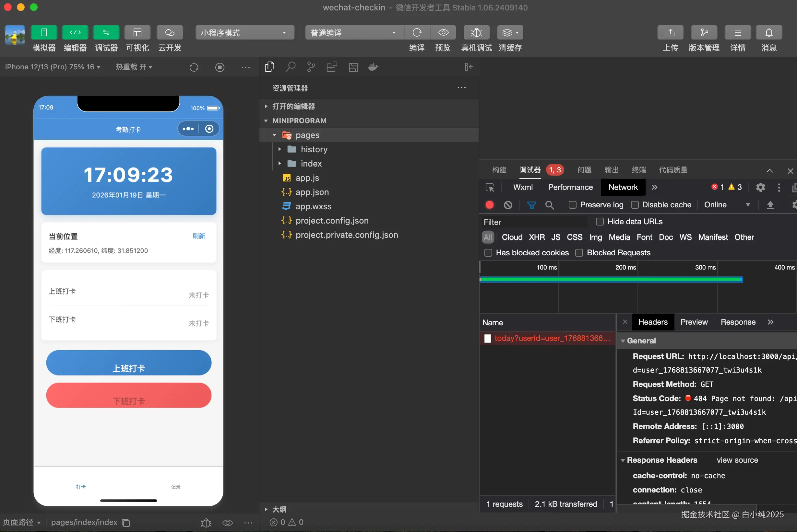This screenshot has height=532, width=797.
Task: Clear network log with block icon
Action: [508, 205]
